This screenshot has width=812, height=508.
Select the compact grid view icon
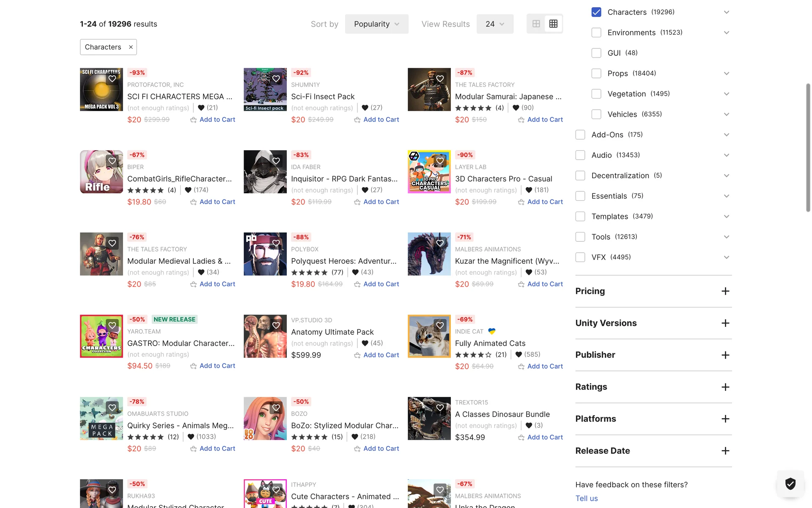tap(553, 24)
